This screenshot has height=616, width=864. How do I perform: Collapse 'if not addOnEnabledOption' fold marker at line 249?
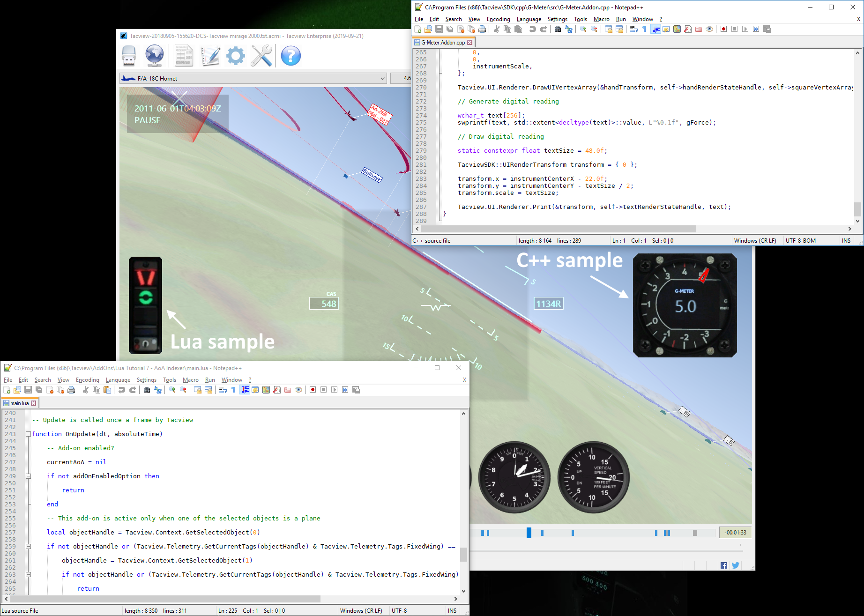[x=28, y=476]
